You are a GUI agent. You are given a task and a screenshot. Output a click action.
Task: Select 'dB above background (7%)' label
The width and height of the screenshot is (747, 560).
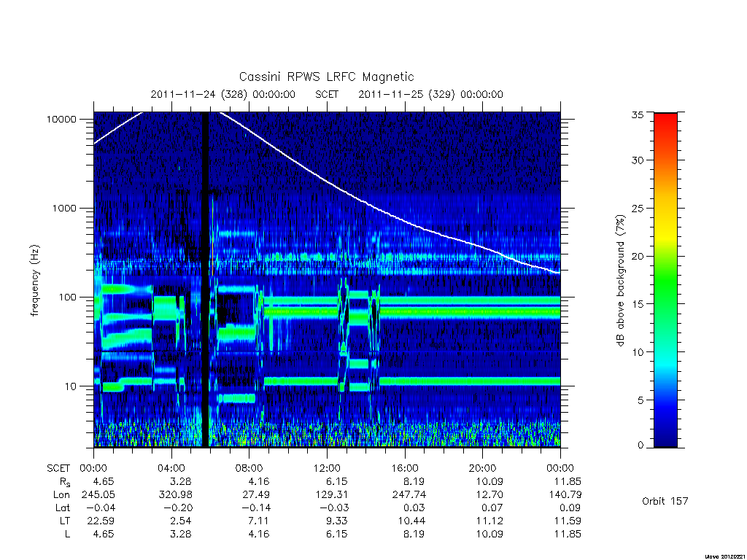tap(620, 280)
